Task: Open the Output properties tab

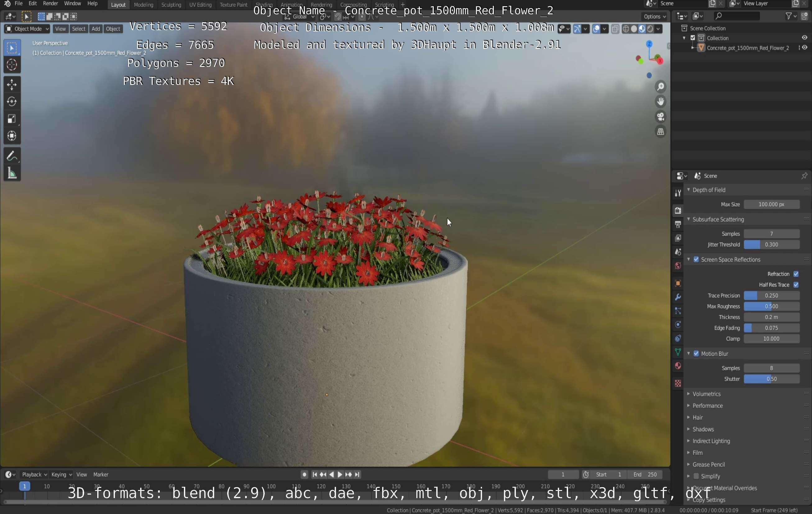Action: click(677, 224)
